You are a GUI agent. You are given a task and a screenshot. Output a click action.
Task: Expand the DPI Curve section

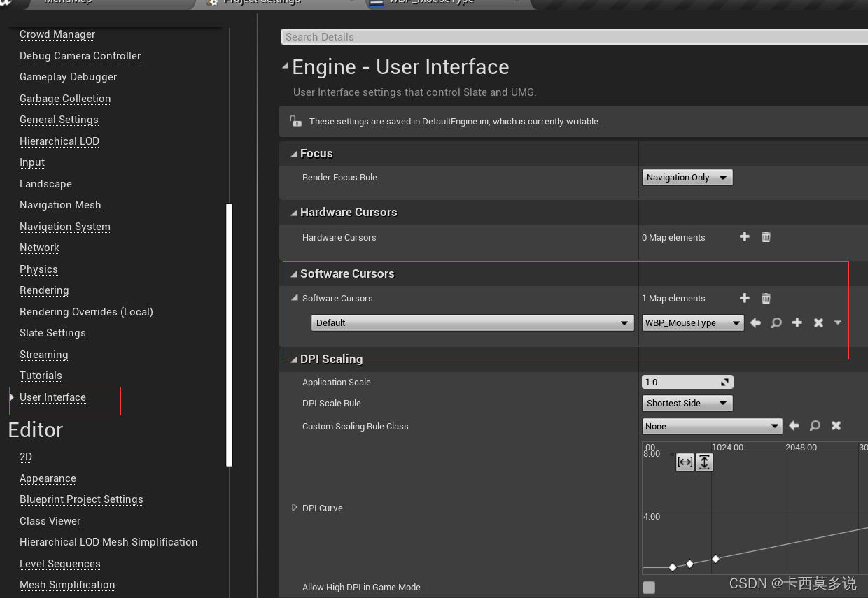[295, 508]
